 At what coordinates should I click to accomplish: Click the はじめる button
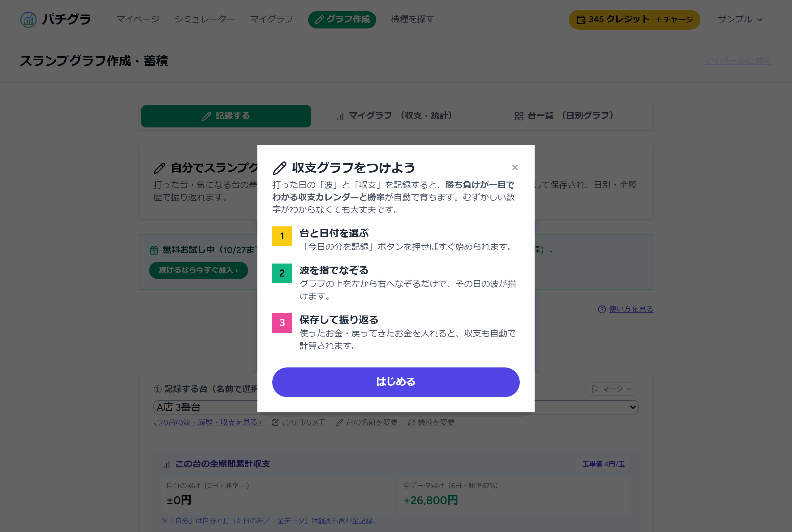396,382
